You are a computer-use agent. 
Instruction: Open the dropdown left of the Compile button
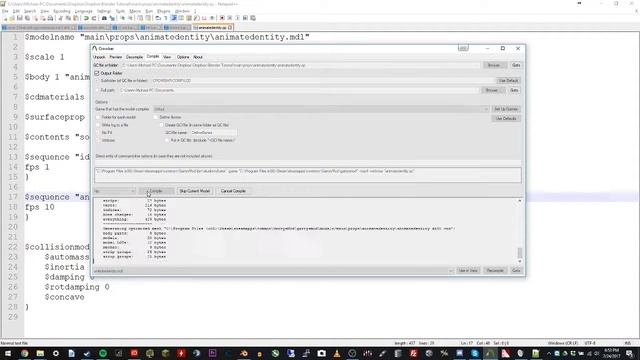115,191
